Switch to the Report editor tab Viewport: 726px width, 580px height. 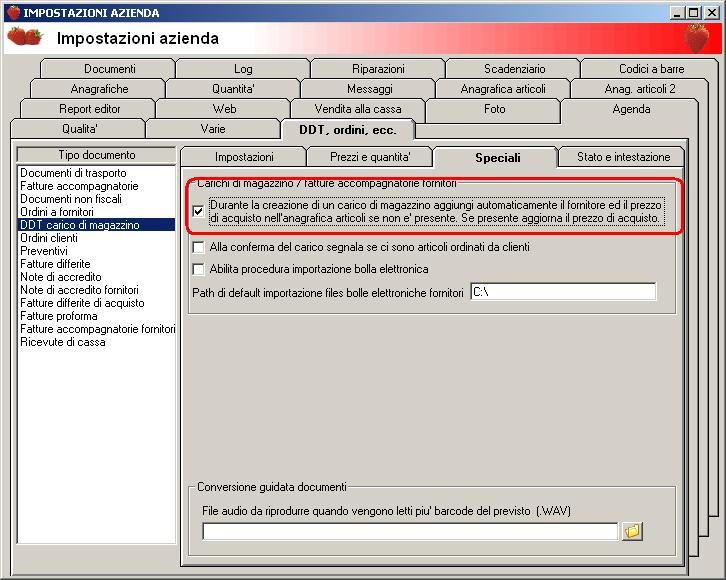[89, 109]
